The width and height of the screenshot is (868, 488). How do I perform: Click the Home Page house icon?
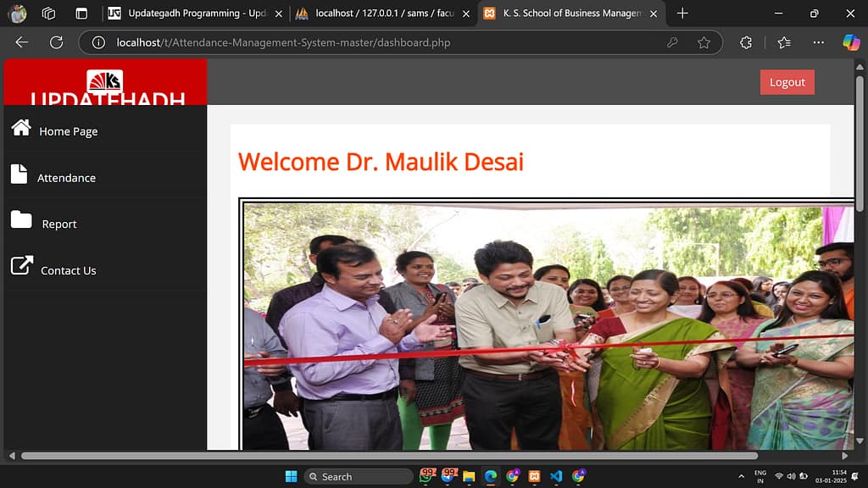(x=20, y=128)
